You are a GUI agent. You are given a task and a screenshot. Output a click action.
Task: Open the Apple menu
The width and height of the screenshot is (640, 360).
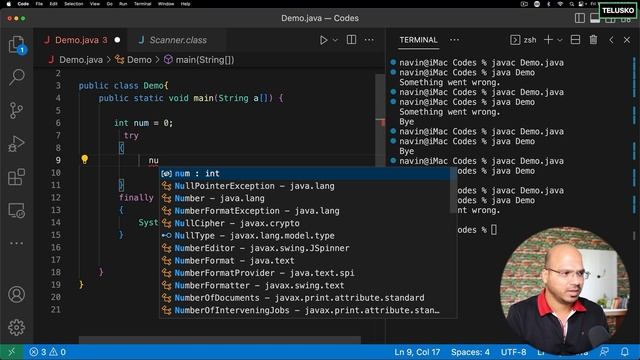pyautogui.click(x=9, y=4)
